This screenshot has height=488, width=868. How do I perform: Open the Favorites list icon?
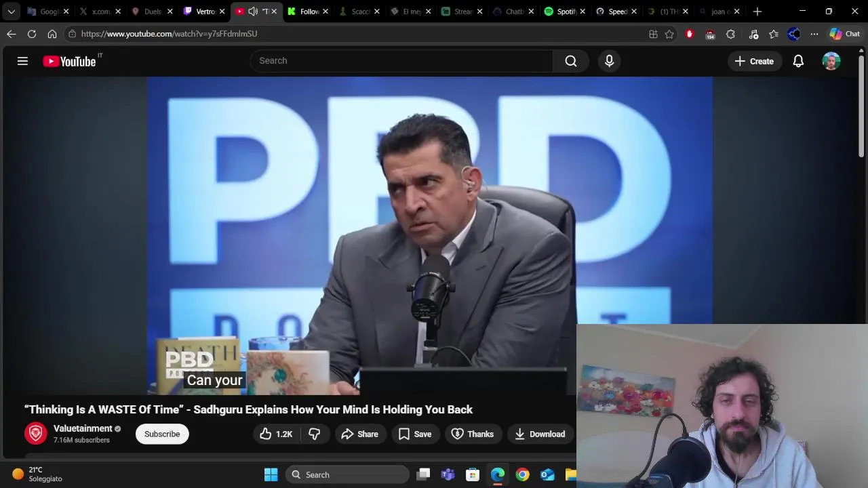774,34
